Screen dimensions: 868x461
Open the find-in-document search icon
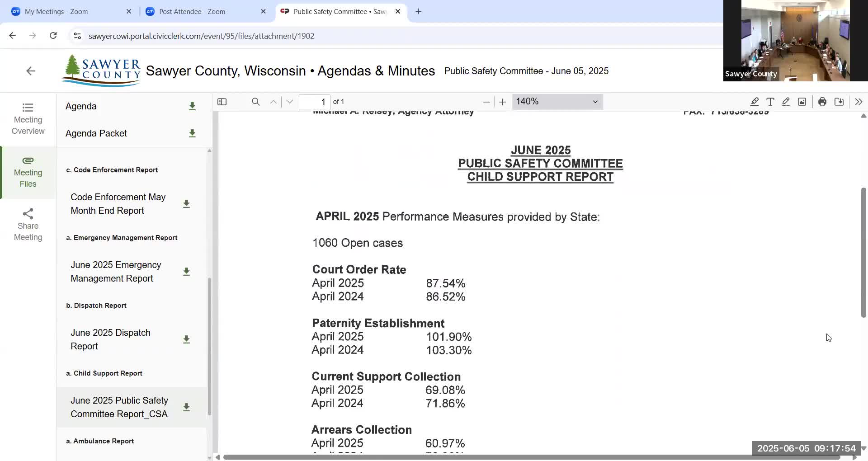tap(256, 102)
